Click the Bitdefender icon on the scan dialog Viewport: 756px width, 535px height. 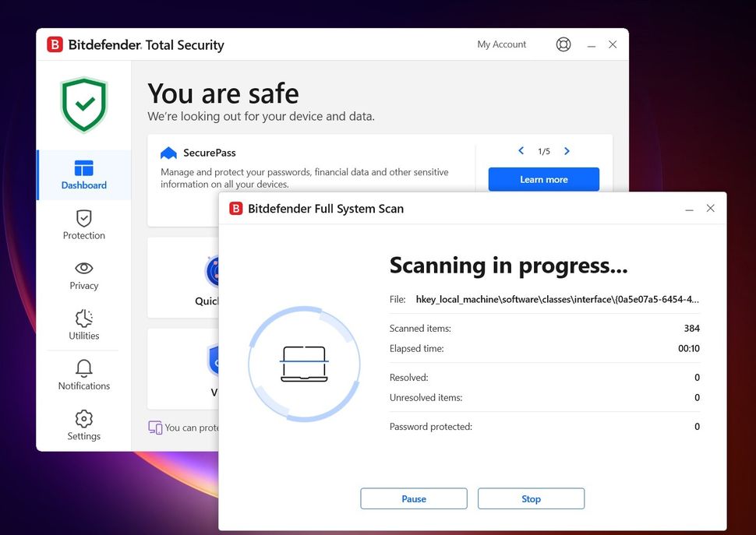click(x=235, y=209)
